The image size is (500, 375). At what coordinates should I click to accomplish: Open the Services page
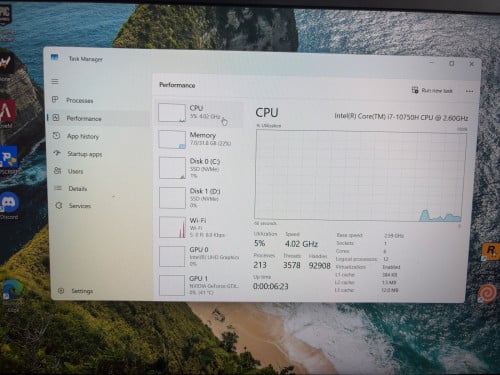click(x=101, y=206)
